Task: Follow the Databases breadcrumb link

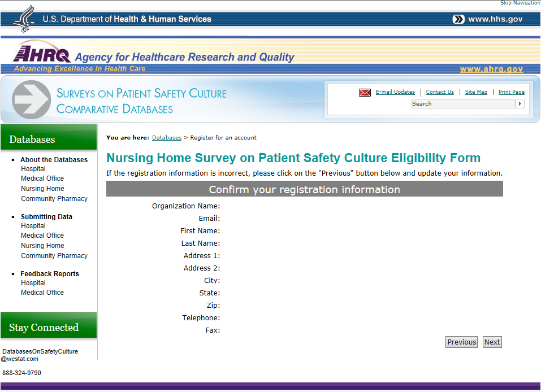Action: pyautogui.click(x=167, y=138)
